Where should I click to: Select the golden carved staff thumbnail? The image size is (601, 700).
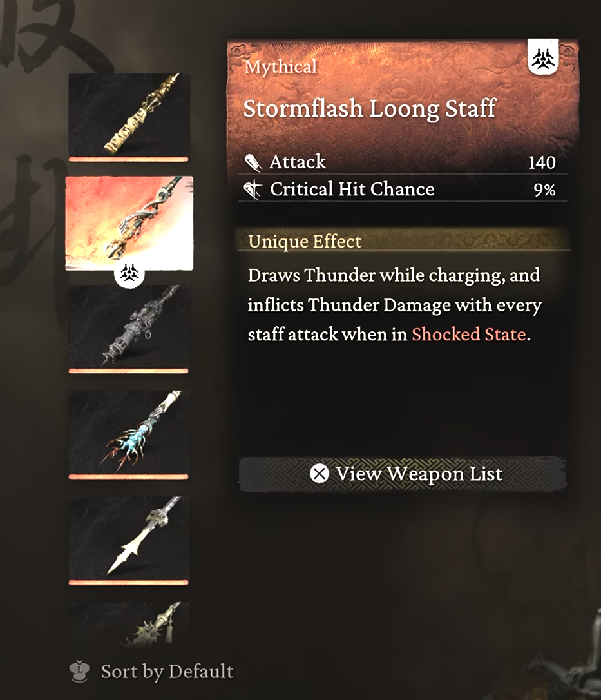point(128,117)
